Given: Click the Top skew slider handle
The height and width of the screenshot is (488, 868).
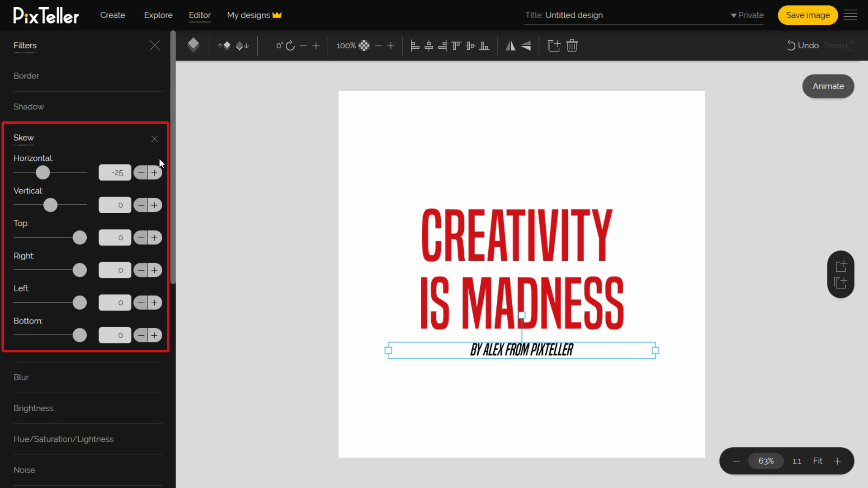Looking at the screenshot, I should (x=80, y=238).
